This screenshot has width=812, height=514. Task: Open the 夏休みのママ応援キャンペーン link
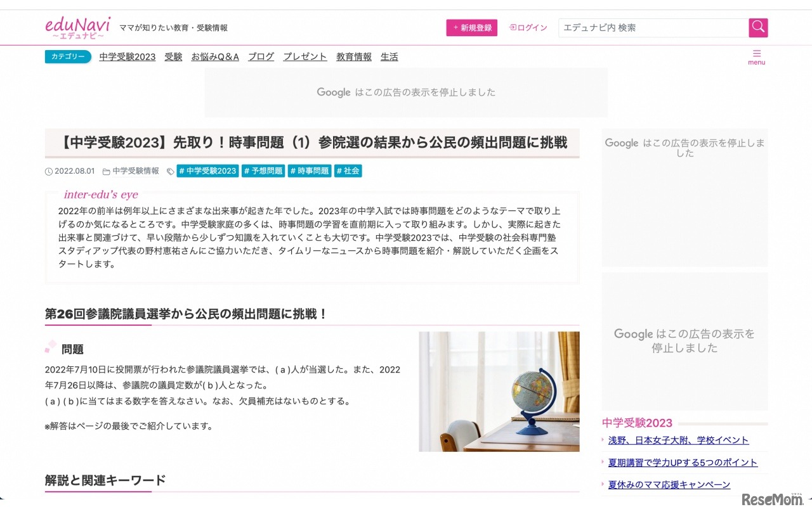click(670, 484)
